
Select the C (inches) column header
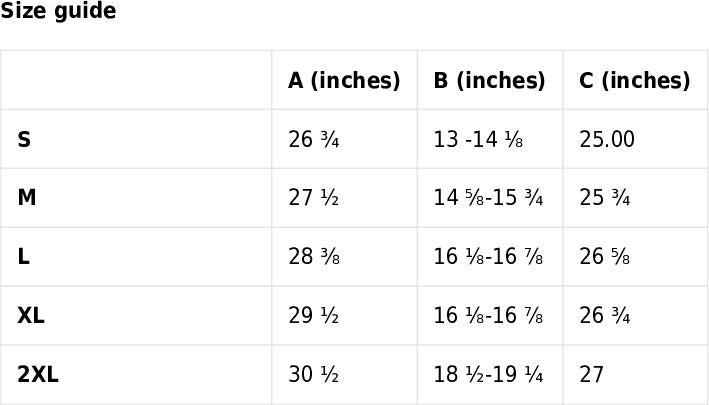coord(634,80)
